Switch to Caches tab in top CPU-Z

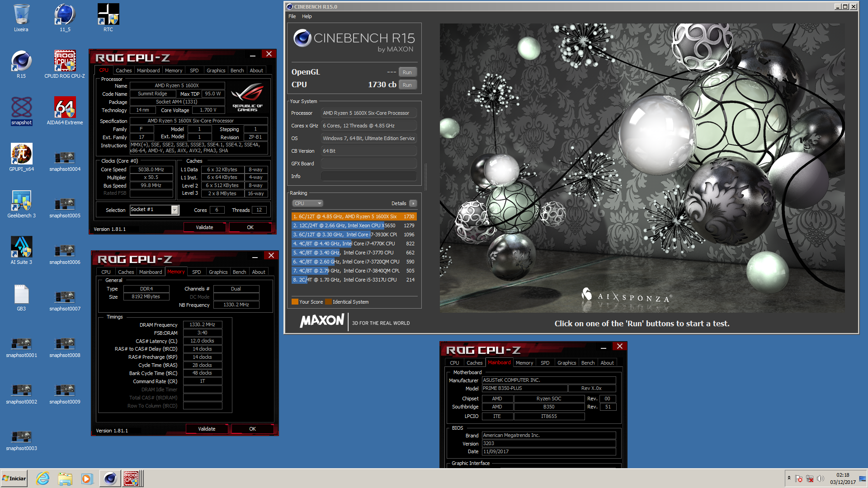pos(123,70)
